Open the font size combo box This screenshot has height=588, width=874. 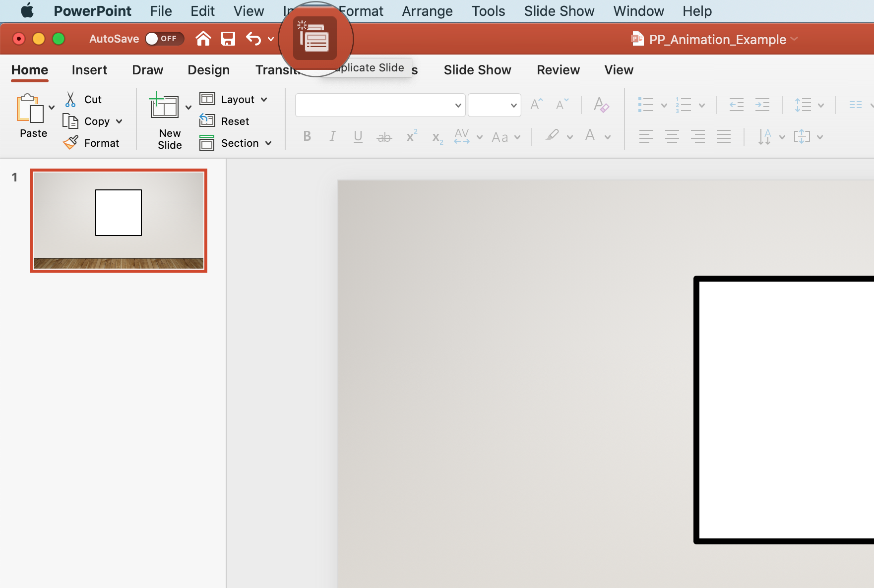tap(494, 105)
